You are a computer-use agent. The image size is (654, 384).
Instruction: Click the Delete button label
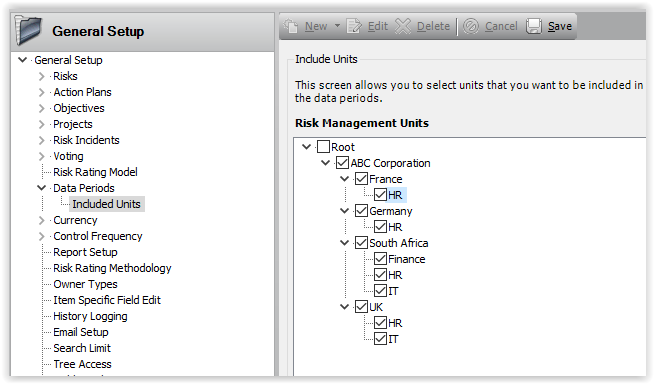(433, 26)
